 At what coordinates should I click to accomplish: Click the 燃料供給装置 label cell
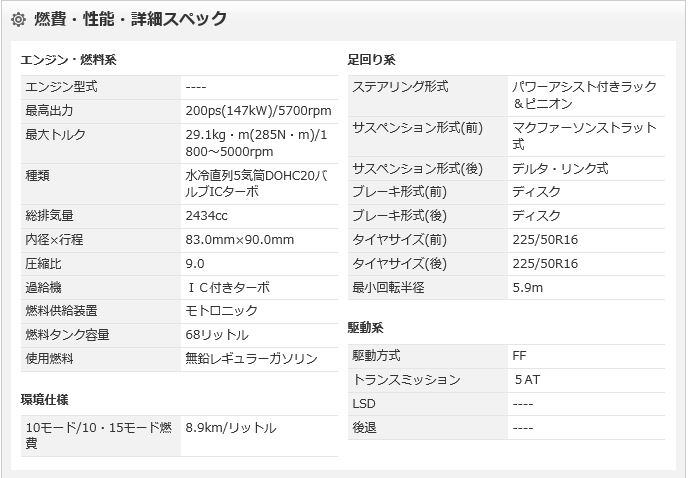click(100, 312)
